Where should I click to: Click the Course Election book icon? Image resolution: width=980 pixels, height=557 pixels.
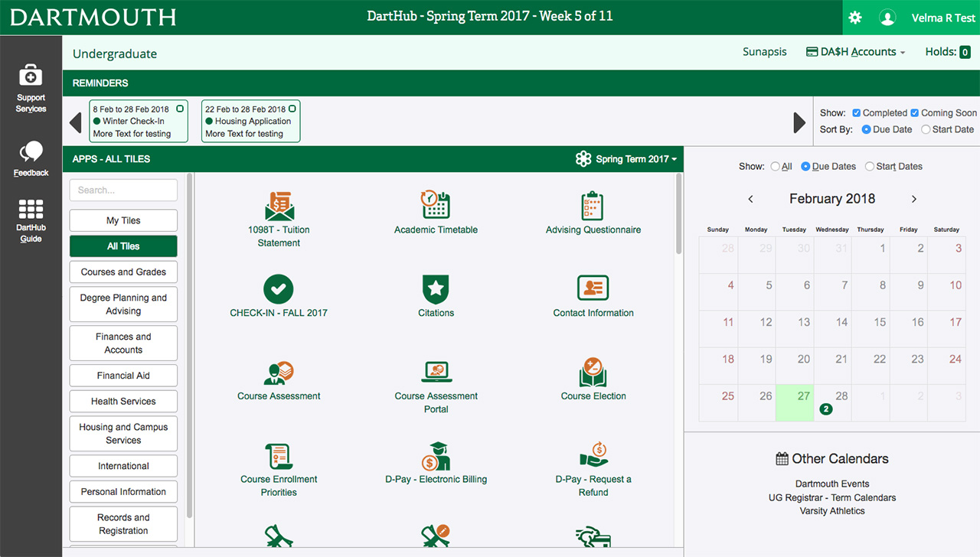(x=593, y=373)
